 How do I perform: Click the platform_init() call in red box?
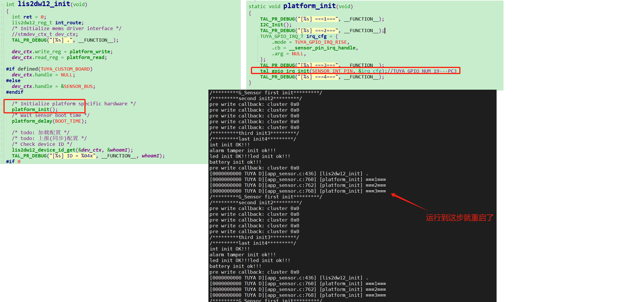[x=35, y=109]
